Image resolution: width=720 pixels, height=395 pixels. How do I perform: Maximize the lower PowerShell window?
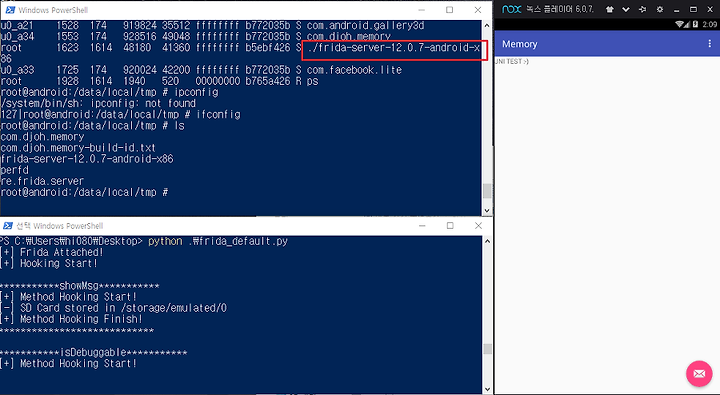pos(450,226)
